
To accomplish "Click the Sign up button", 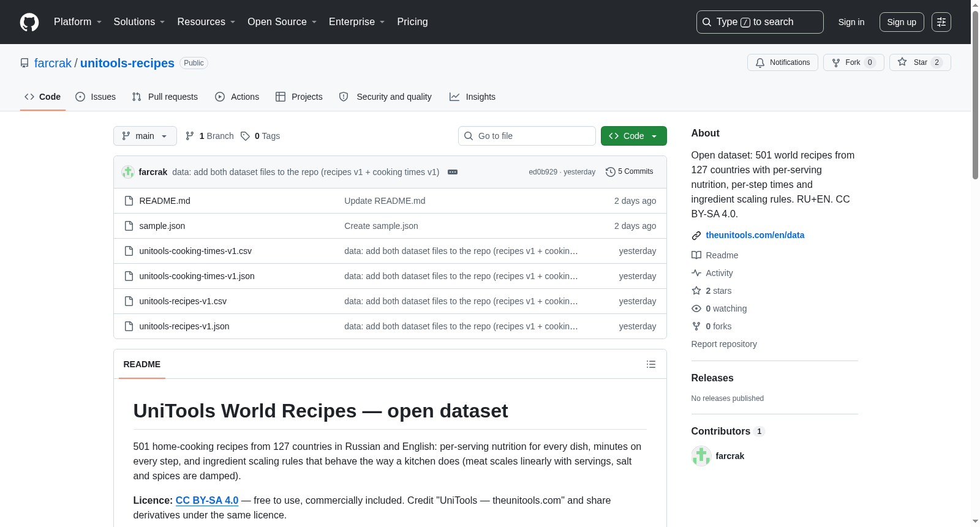I will click(x=902, y=22).
